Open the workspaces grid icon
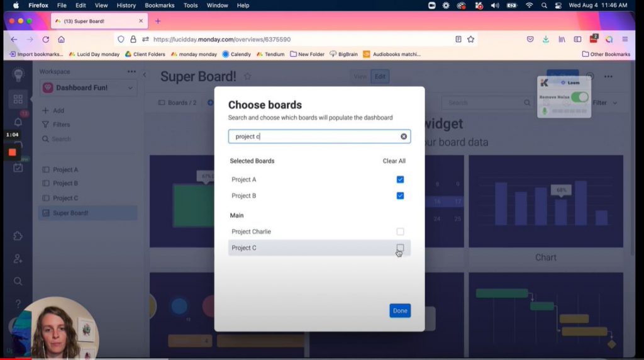644x360 pixels. 18,99
